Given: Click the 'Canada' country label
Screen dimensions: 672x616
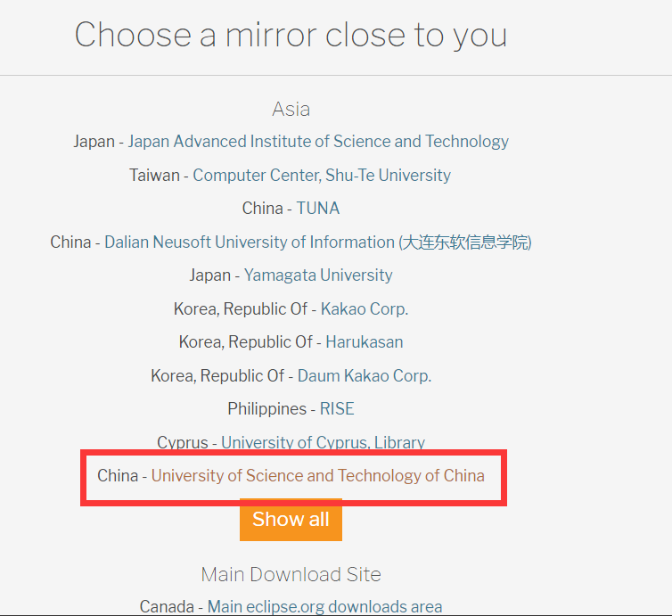Looking at the screenshot, I should [x=167, y=606].
